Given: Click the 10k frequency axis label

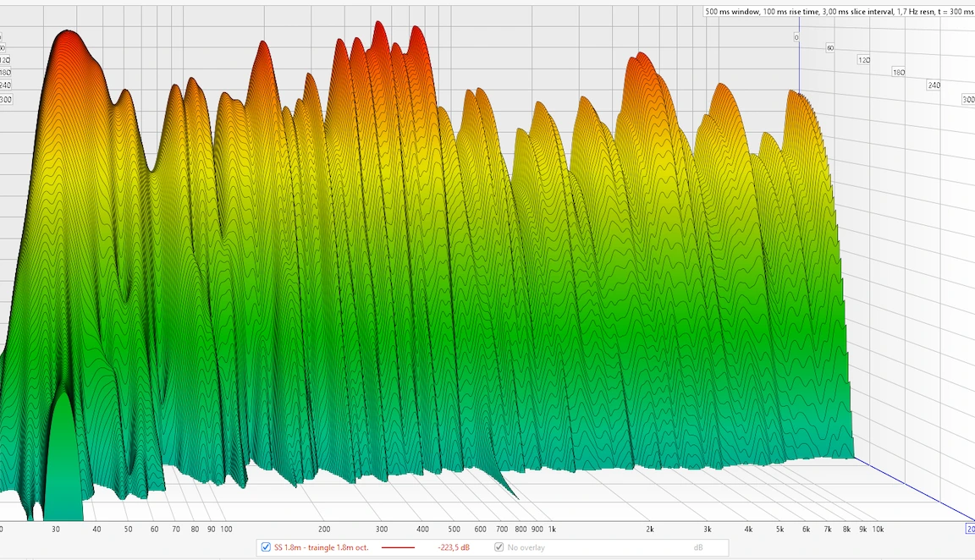Looking at the screenshot, I should (x=878, y=529).
